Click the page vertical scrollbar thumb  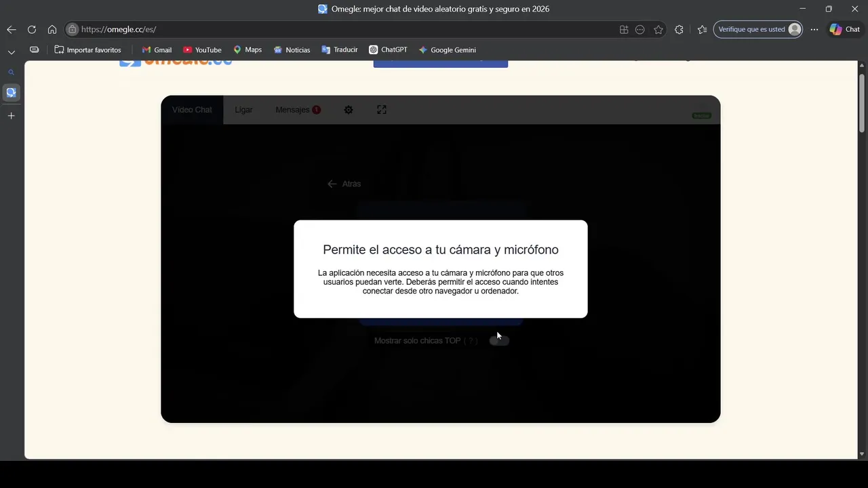click(862, 102)
